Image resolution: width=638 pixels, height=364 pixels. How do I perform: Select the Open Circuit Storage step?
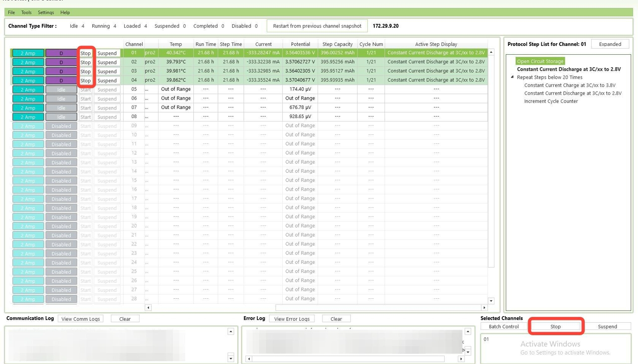tap(540, 61)
